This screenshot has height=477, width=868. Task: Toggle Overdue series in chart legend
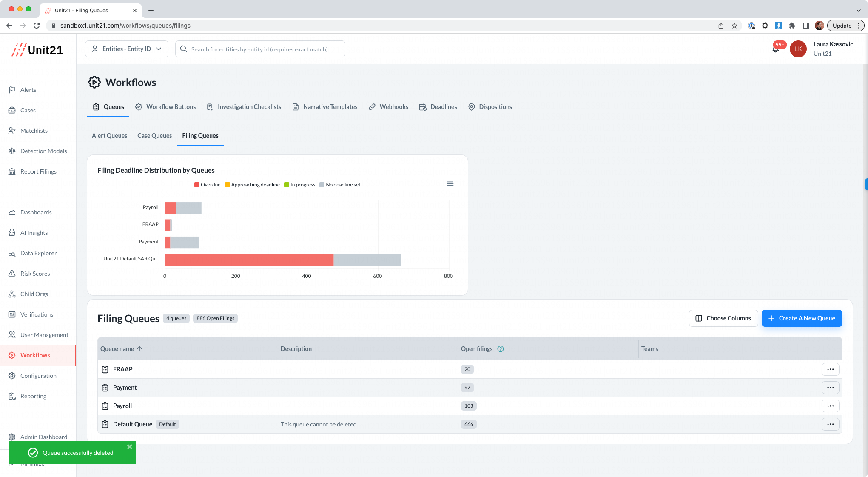(x=208, y=185)
